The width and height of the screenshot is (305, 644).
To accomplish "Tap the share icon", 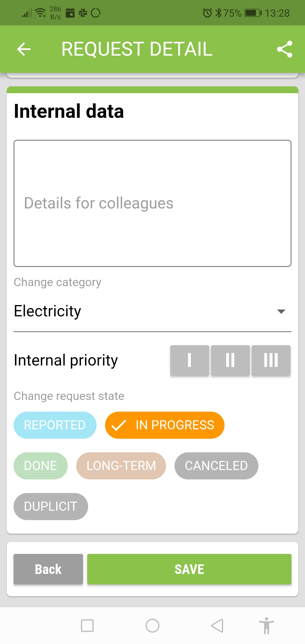I will click(284, 49).
